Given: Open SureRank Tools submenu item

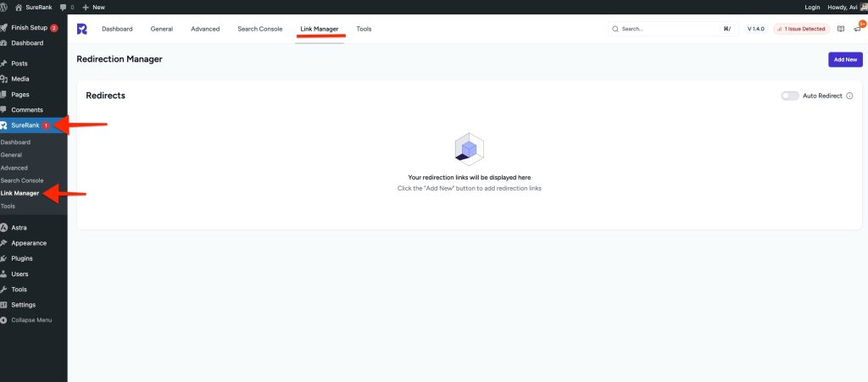Looking at the screenshot, I should point(8,206).
